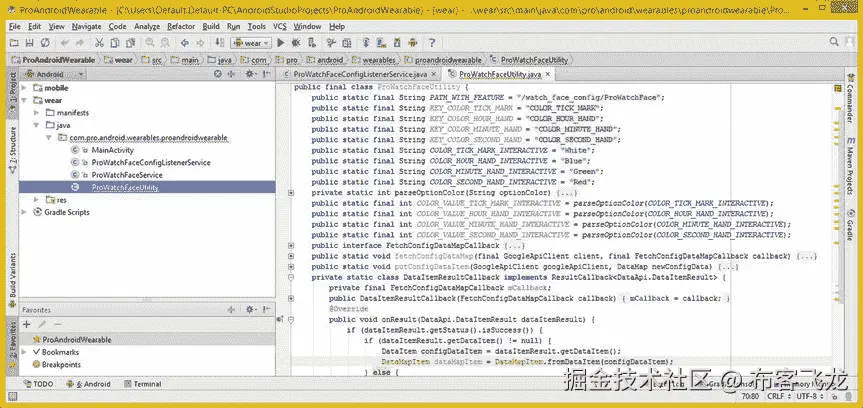This screenshot has width=863, height=408.
Task: Click the Save All toolbar icon
Action: coord(30,43)
